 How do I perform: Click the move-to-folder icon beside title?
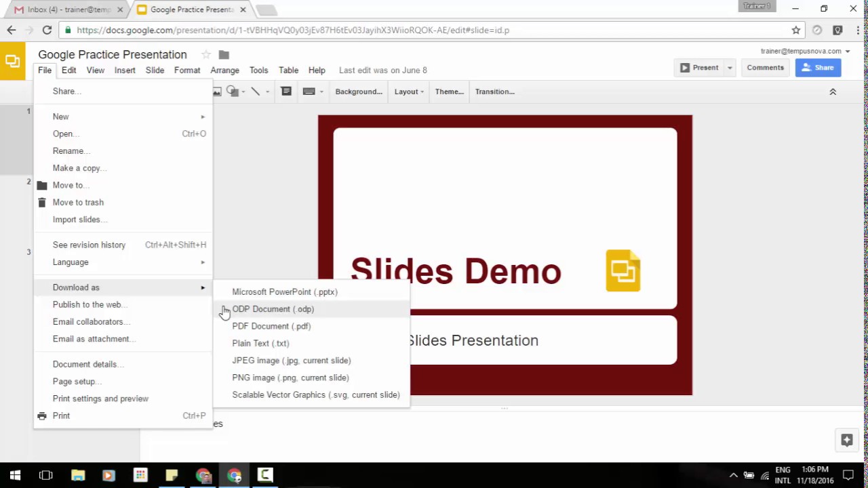pos(224,55)
